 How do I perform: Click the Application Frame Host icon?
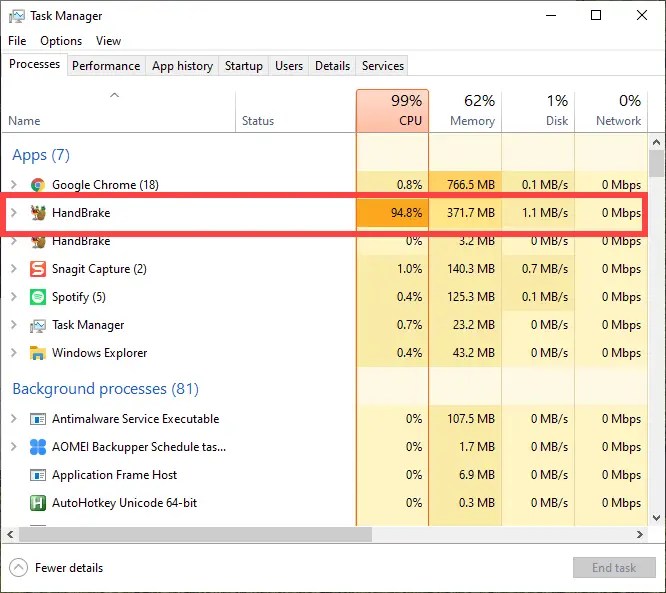pyautogui.click(x=38, y=475)
